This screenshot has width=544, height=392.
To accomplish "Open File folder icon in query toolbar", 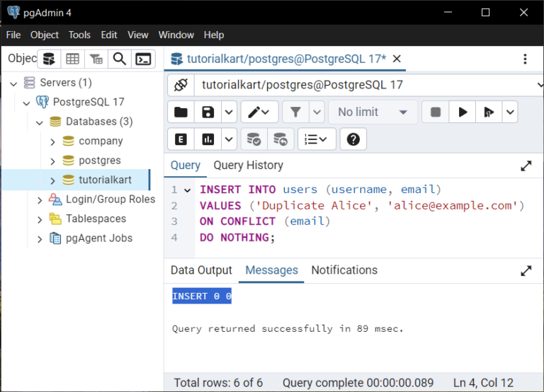I will (x=181, y=112).
